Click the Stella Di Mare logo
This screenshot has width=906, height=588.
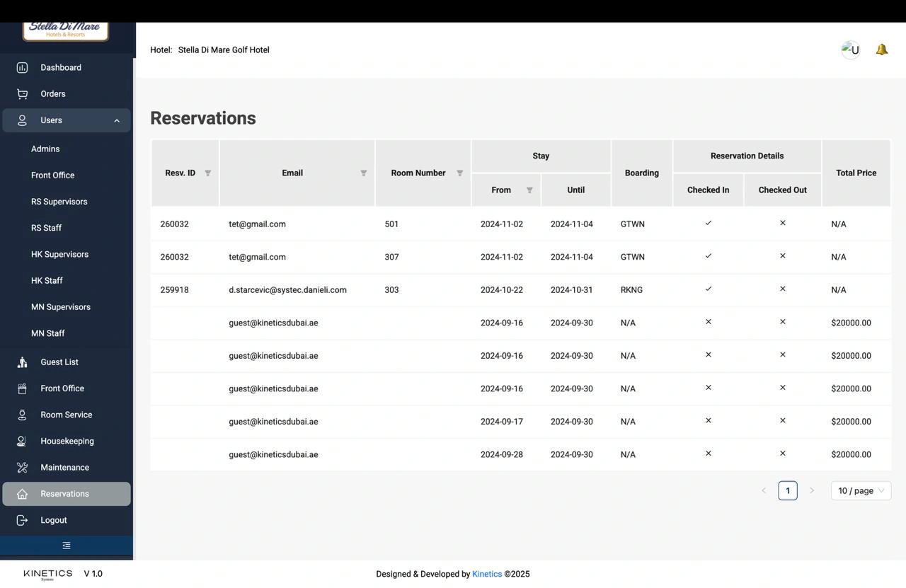click(66, 30)
